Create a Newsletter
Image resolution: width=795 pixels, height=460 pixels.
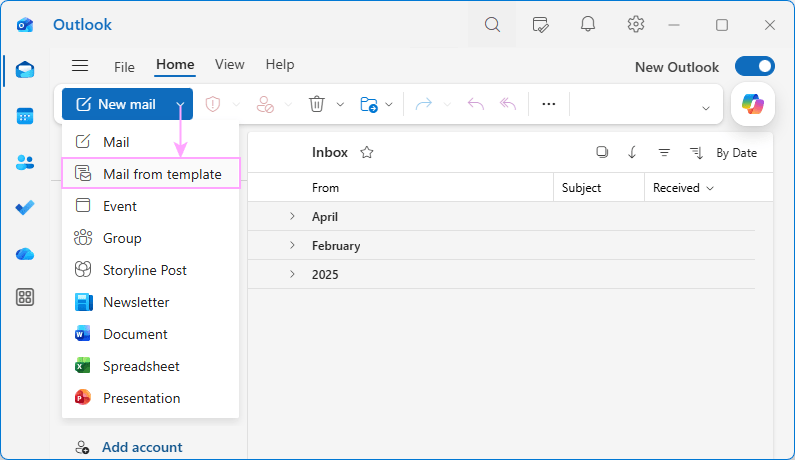(x=150, y=302)
